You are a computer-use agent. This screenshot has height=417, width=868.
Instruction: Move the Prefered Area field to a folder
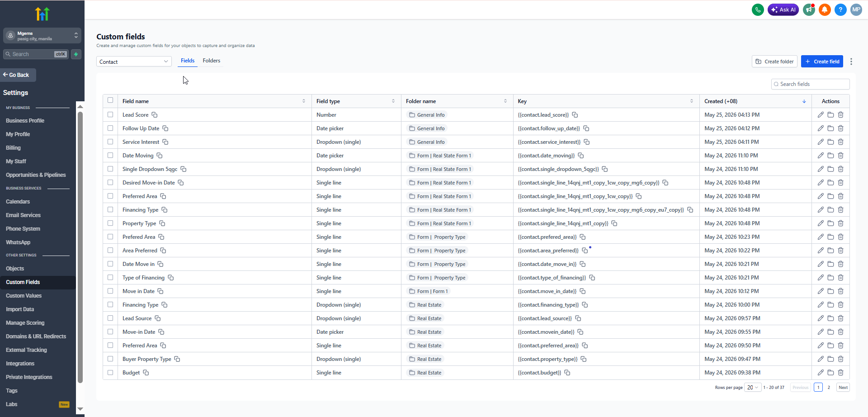830,237
